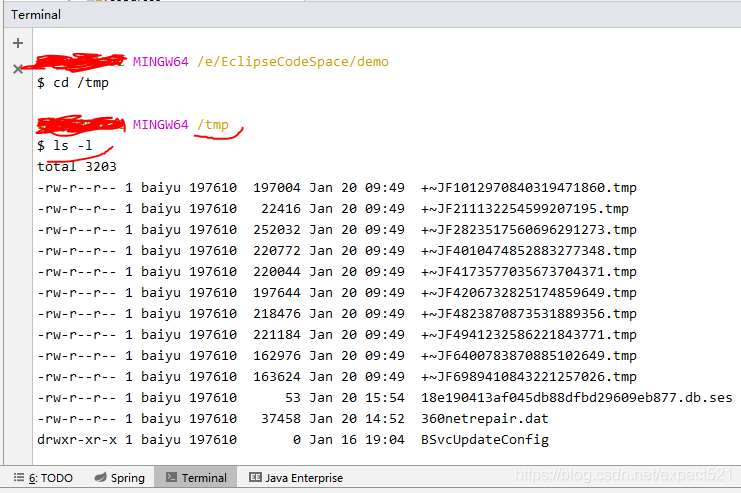Click file size value 220772
The width and height of the screenshot is (741, 493).
tap(277, 251)
